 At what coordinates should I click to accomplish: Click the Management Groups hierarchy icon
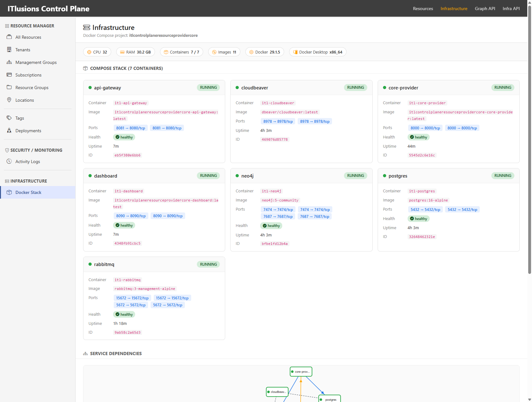coord(9,62)
